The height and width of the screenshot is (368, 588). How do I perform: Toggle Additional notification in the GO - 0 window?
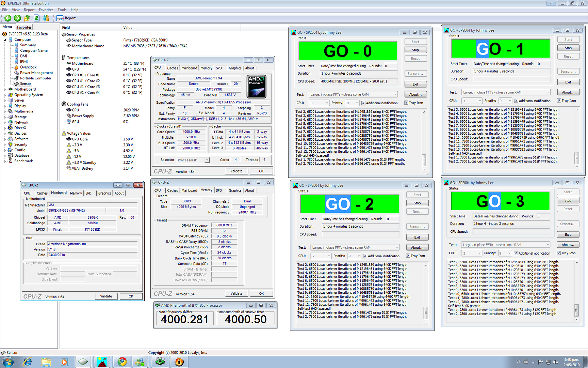pyautogui.click(x=363, y=103)
